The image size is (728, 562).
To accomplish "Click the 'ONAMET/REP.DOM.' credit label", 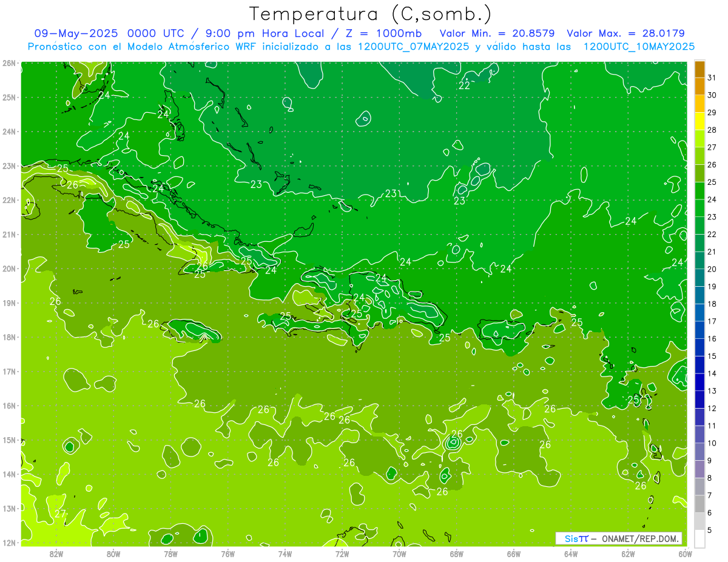I will pos(641,538).
